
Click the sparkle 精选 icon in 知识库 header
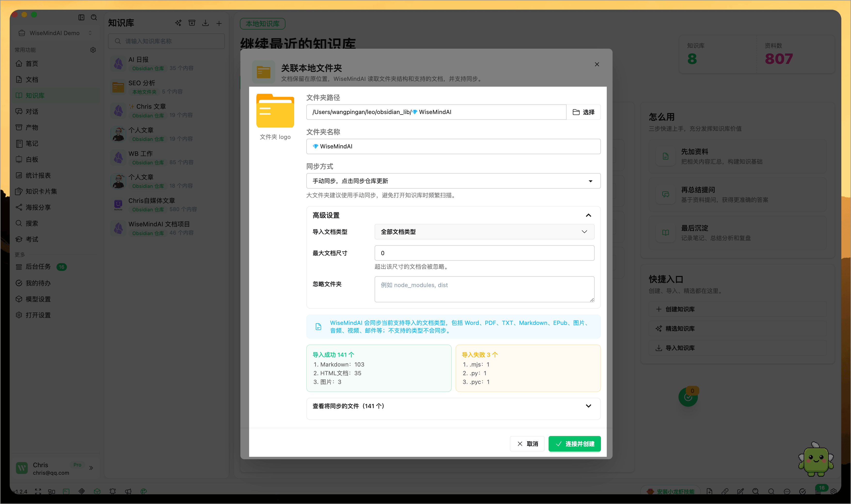[x=178, y=23]
